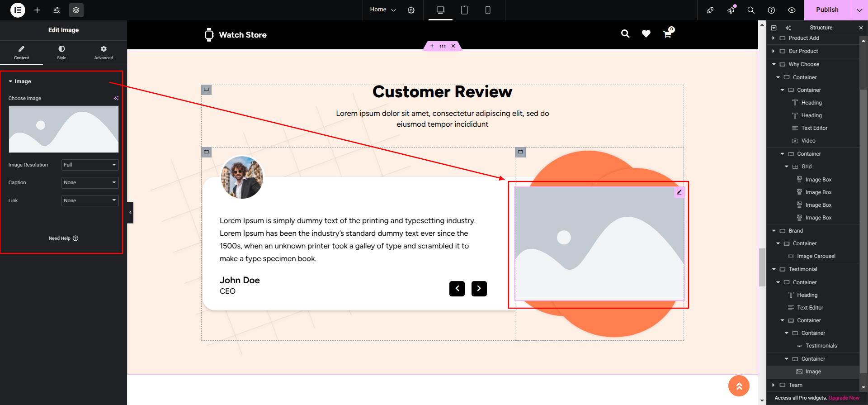Click the Publish button
868x405 pixels.
coord(827,10)
